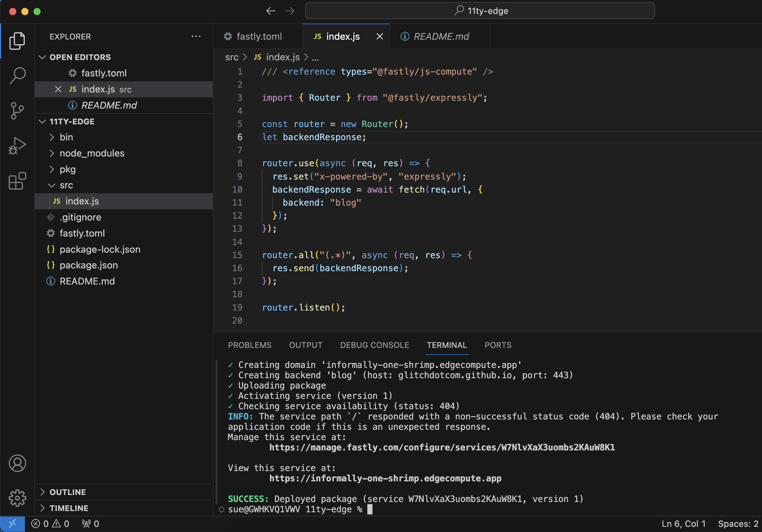Open informally-one-shrimp.edgecompute.app link

click(385, 478)
